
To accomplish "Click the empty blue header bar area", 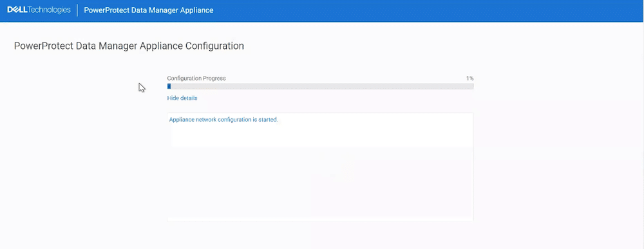I will pos(427,11).
